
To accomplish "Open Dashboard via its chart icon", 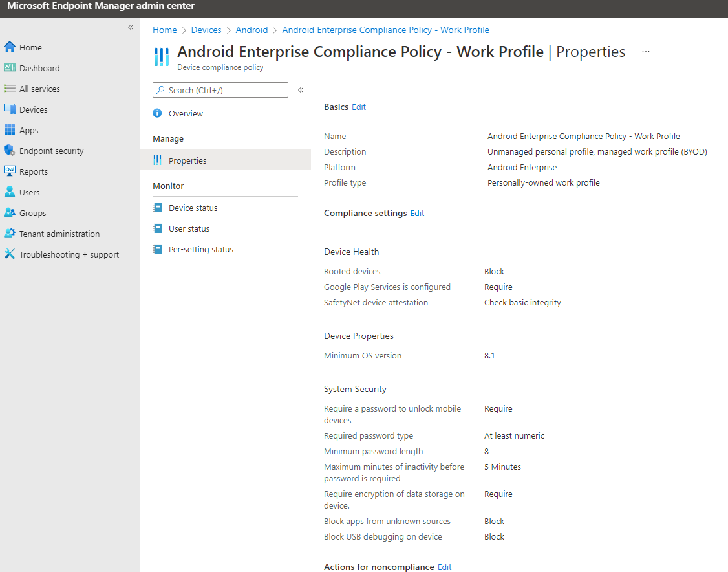I will [10, 68].
